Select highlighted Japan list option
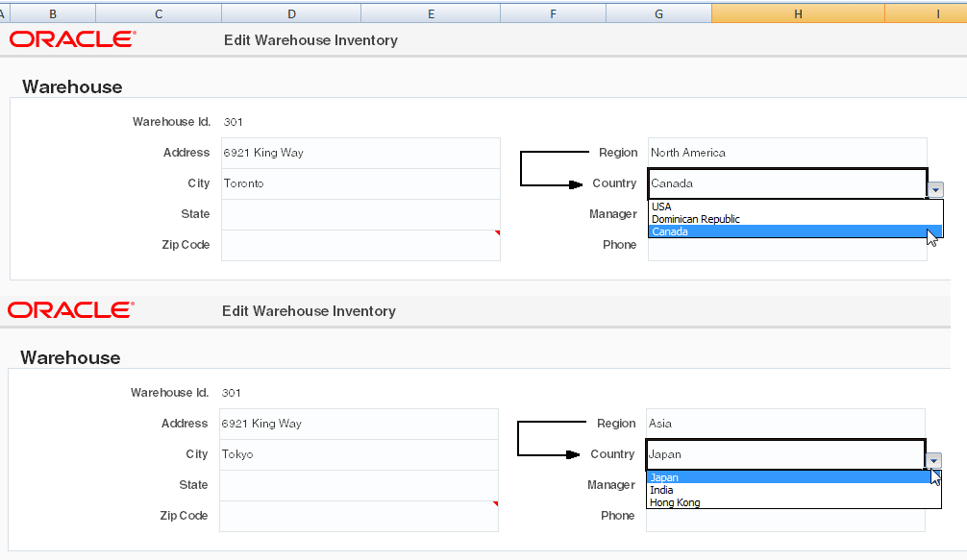The width and height of the screenshot is (967, 560). click(794, 477)
